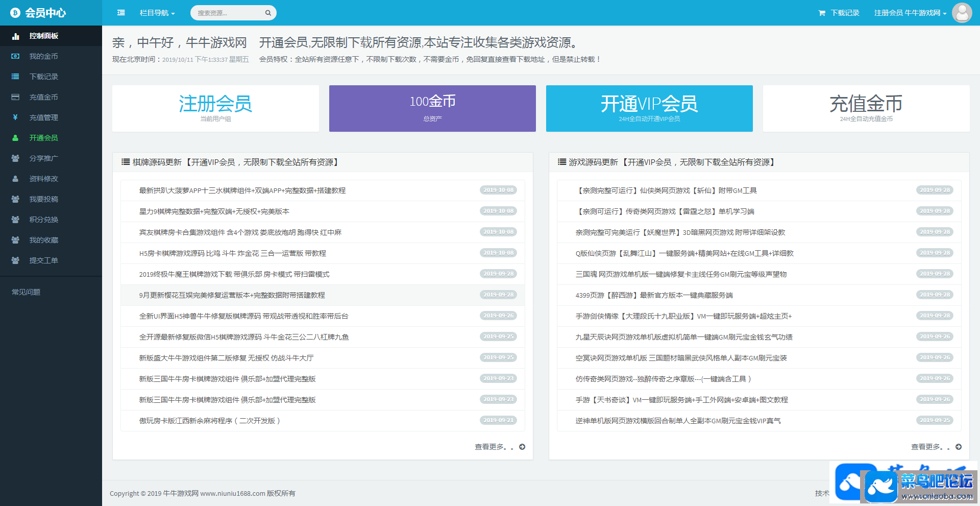Click the 资料修改 user icon
The height and width of the screenshot is (506, 980).
coord(15,179)
